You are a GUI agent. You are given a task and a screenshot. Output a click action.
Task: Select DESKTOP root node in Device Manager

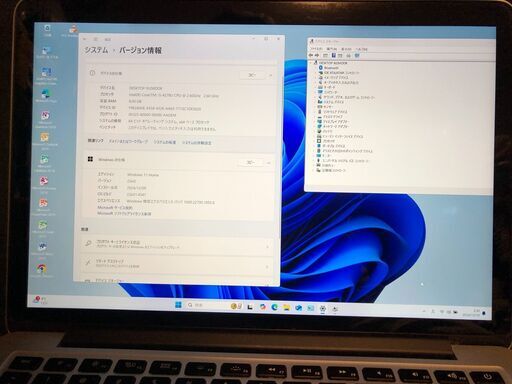333,63
